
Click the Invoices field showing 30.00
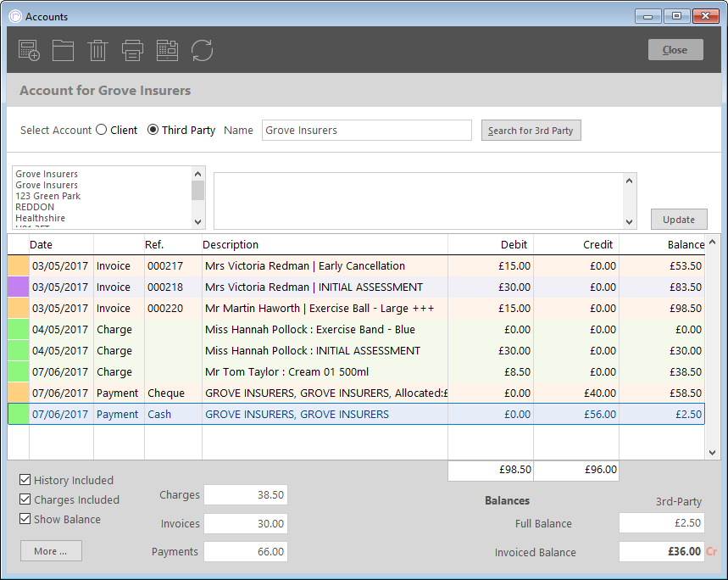coord(246,523)
